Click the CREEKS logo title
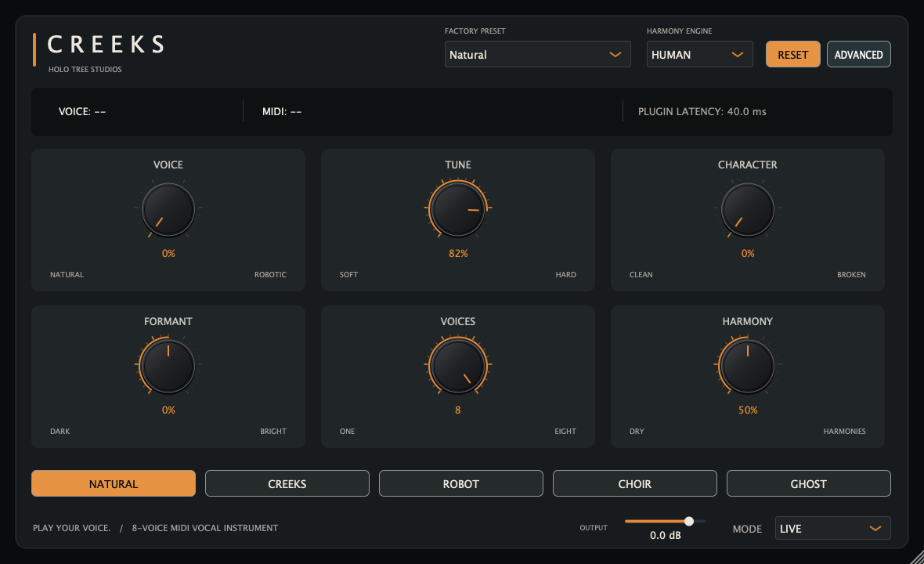This screenshot has height=564, width=924. point(106,44)
